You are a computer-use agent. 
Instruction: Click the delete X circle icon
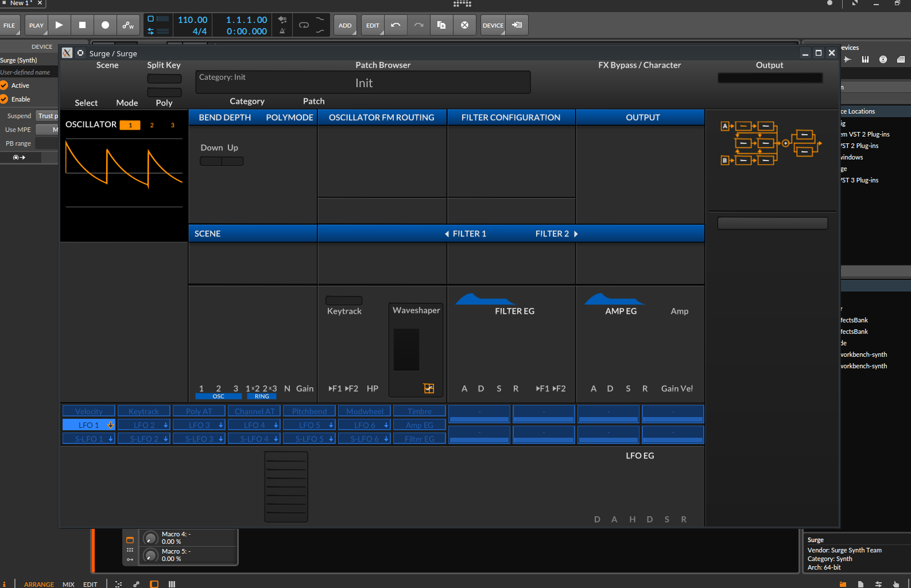(x=464, y=25)
